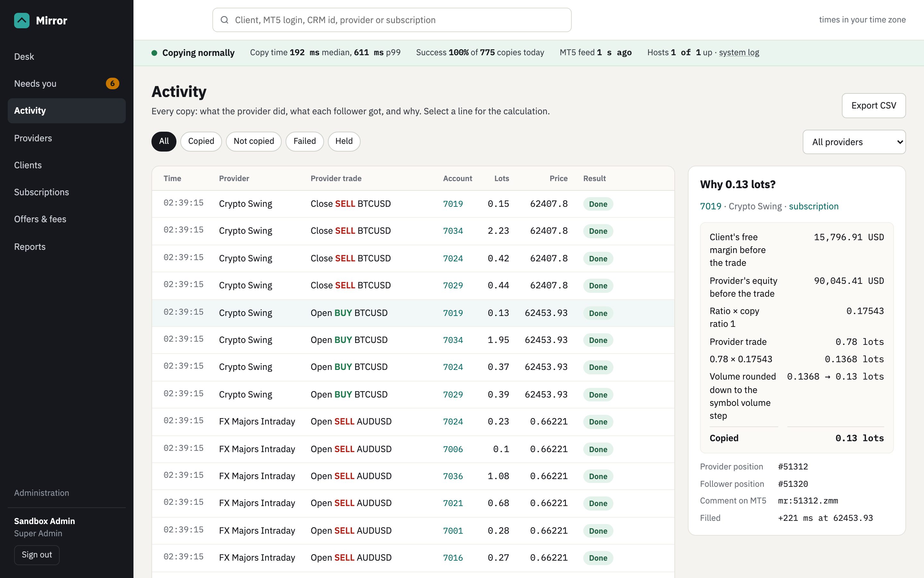
Task: Click the Done badge for account 7016
Action: 598,558
